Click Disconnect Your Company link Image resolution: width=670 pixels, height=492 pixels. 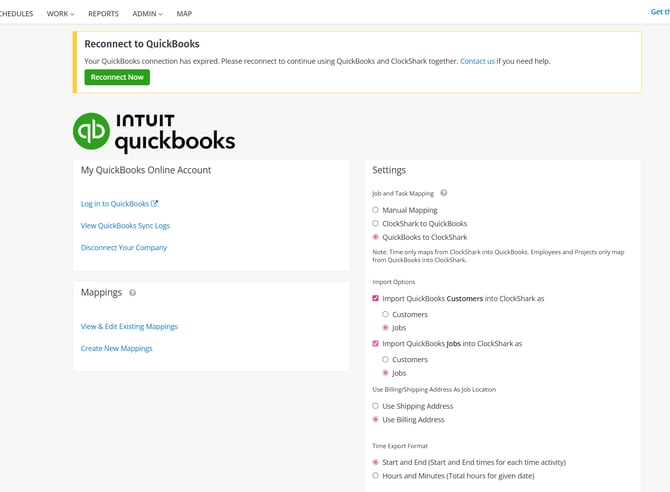pyautogui.click(x=124, y=247)
